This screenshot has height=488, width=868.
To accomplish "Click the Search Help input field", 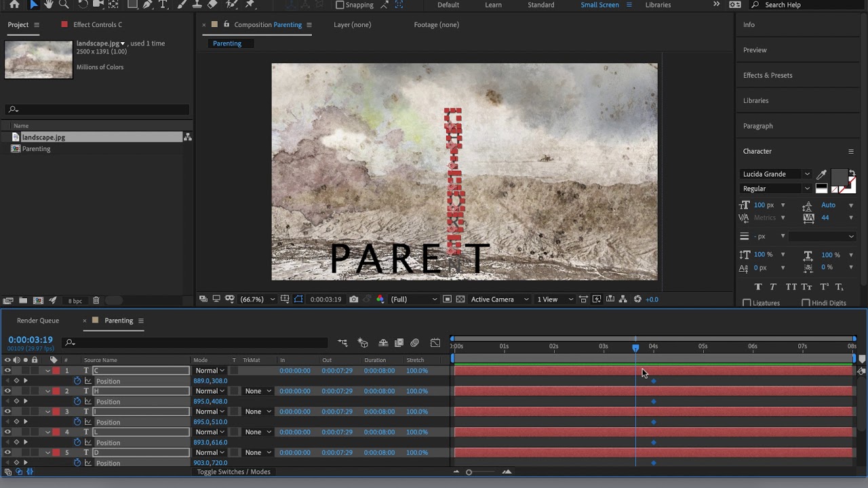I will coord(810,5).
